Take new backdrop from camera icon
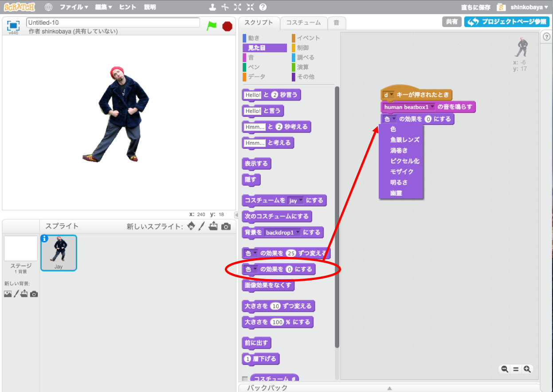Image resolution: width=553 pixels, height=392 pixels. pos(34,294)
